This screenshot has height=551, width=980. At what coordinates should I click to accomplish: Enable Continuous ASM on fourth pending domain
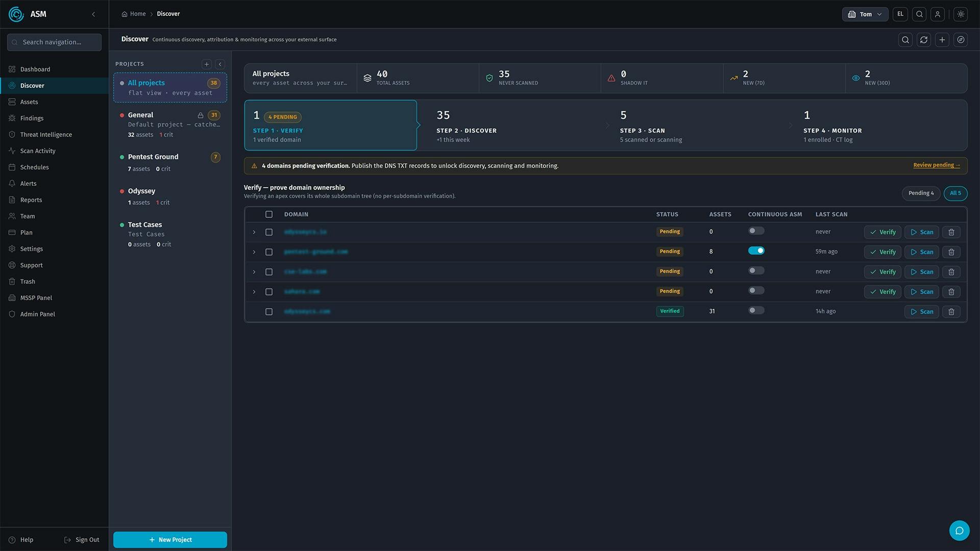click(756, 291)
